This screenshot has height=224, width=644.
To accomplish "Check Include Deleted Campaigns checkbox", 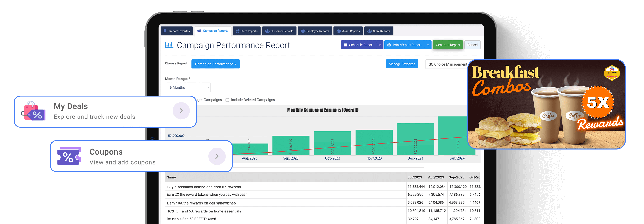I will (227, 100).
